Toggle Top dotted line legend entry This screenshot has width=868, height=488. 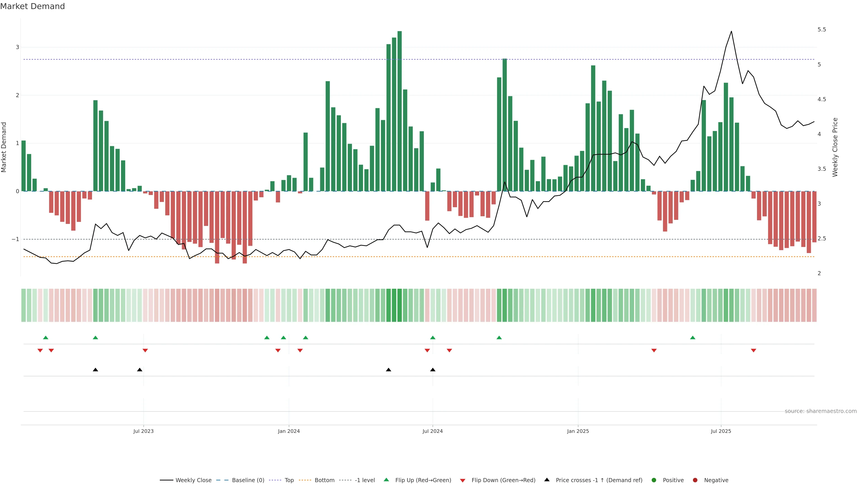[x=289, y=480]
